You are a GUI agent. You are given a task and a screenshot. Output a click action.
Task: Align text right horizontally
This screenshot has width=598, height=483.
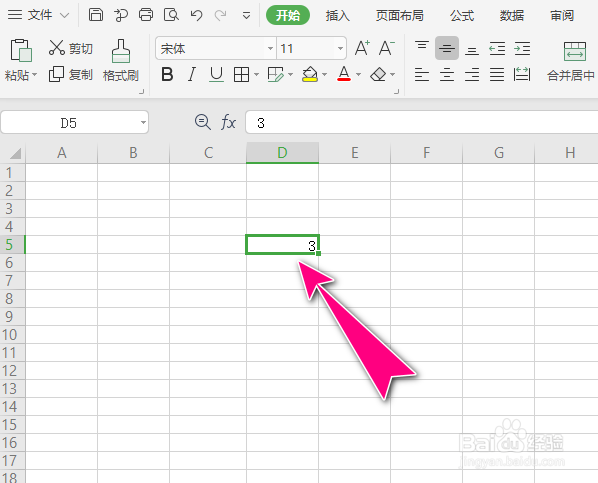click(472, 74)
